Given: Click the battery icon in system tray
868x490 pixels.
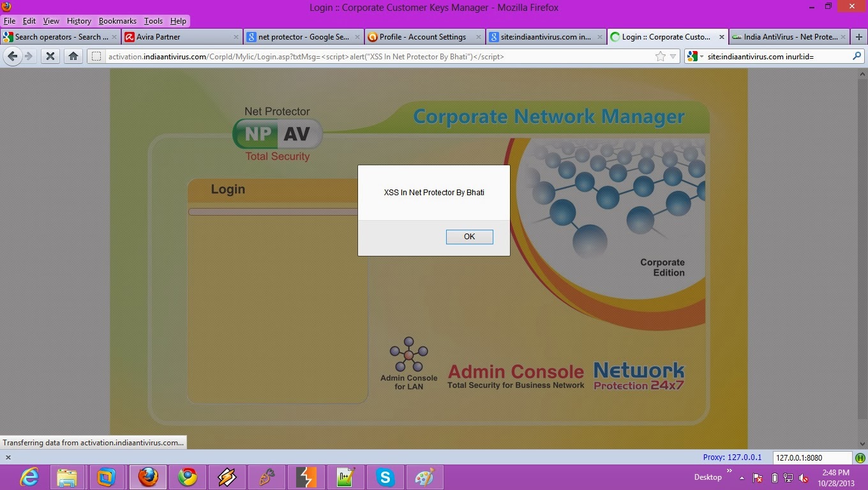Looking at the screenshot, I should click(775, 477).
